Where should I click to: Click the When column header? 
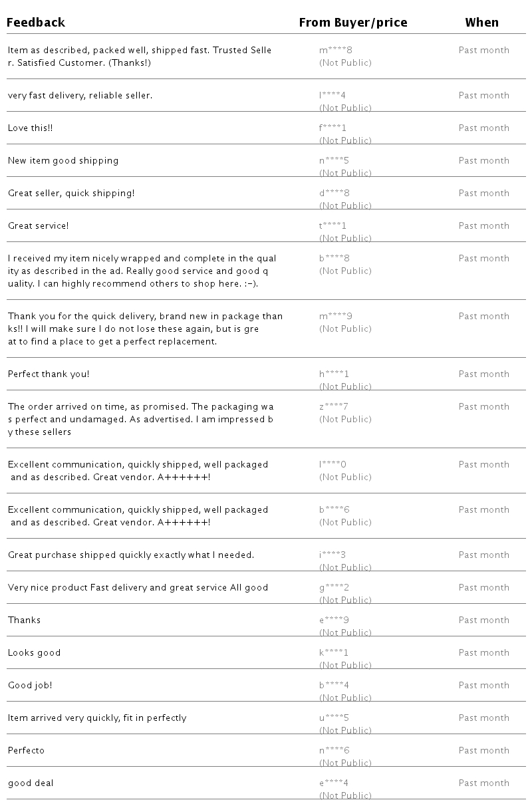pyautogui.click(x=481, y=23)
